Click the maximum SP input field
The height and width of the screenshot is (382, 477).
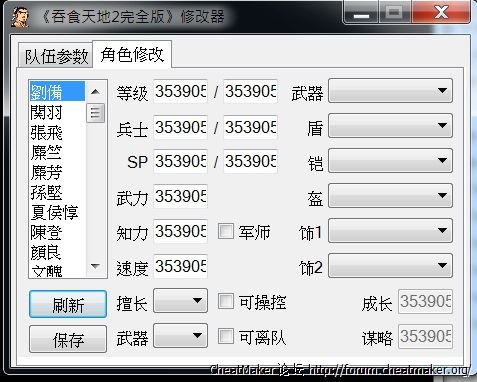(250, 162)
